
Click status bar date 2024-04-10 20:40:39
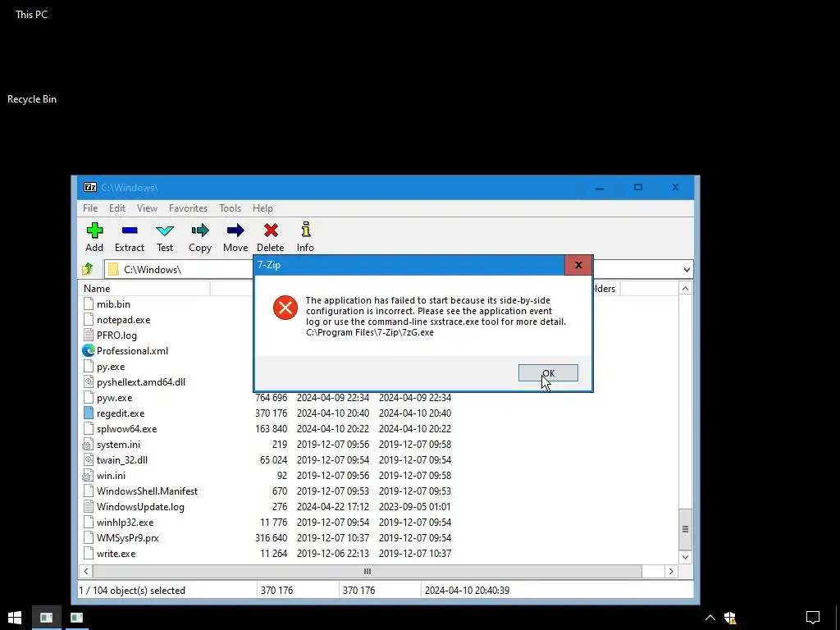[x=467, y=591]
